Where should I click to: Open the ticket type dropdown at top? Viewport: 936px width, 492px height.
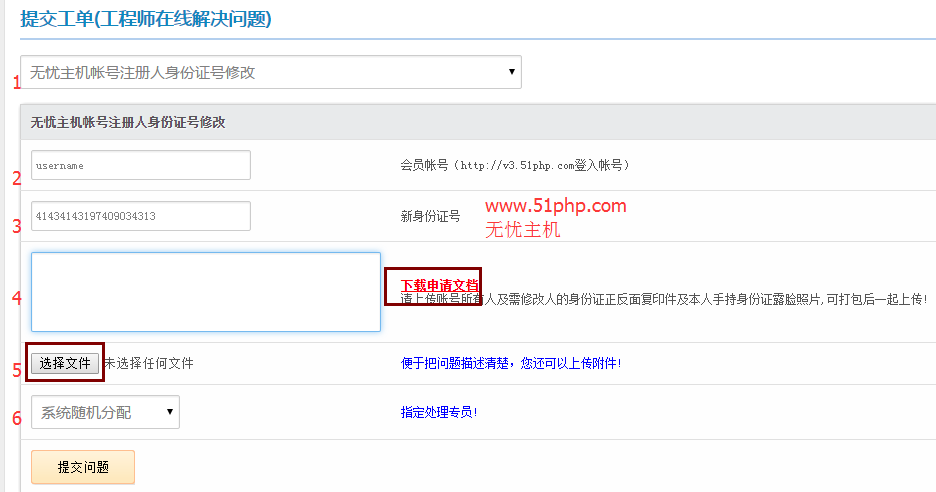tap(270, 72)
